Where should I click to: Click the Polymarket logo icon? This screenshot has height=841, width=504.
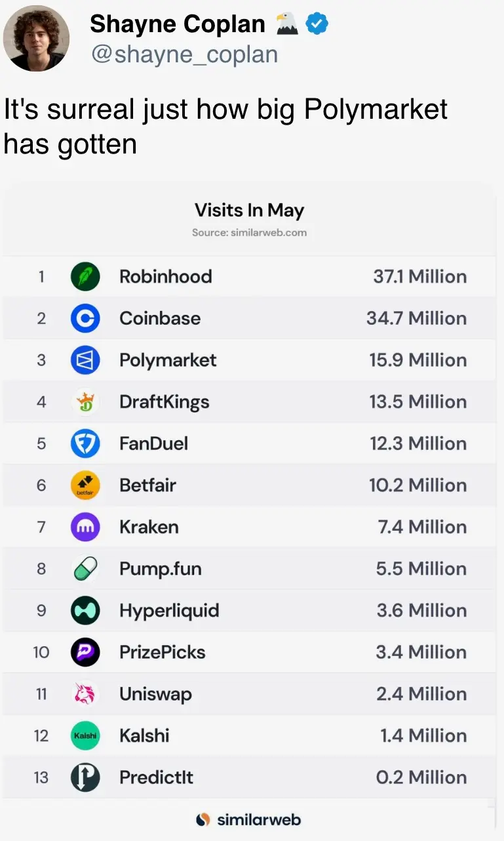pos(85,360)
